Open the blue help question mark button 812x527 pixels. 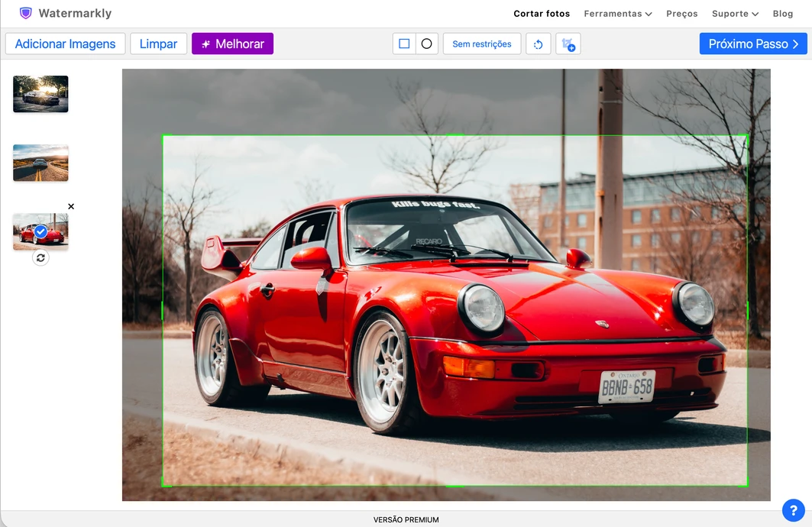point(793,510)
